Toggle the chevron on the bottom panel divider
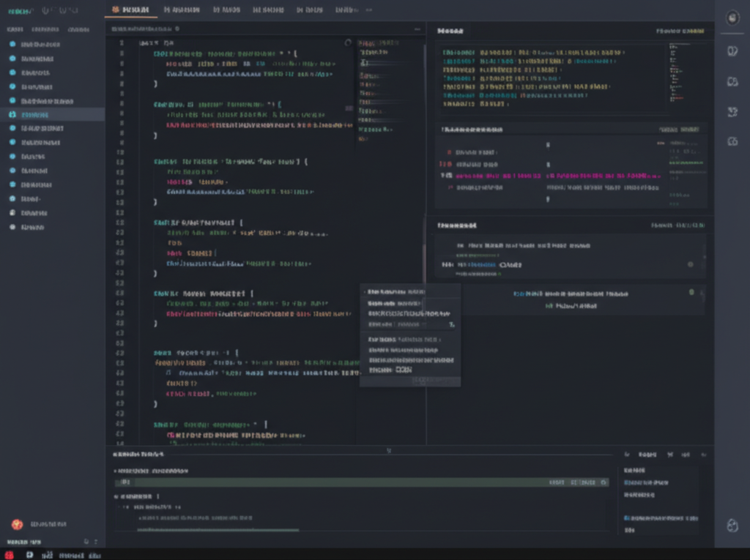 tap(389, 450)
